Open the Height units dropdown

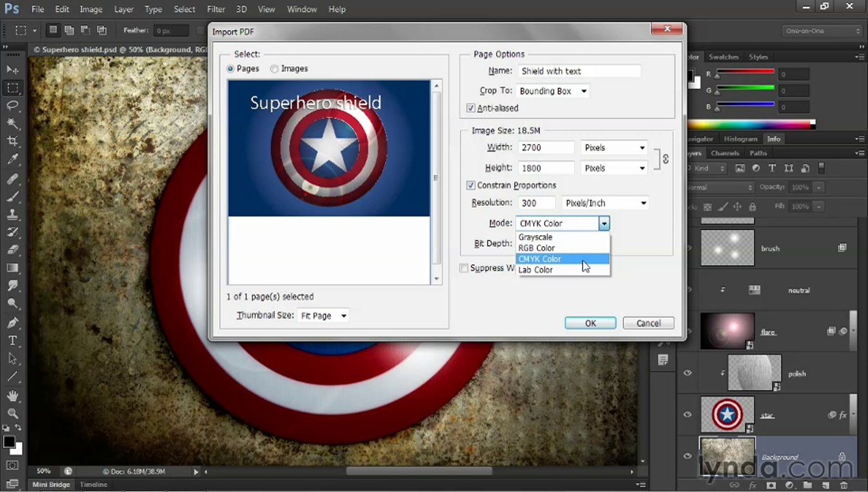[614, 168]
